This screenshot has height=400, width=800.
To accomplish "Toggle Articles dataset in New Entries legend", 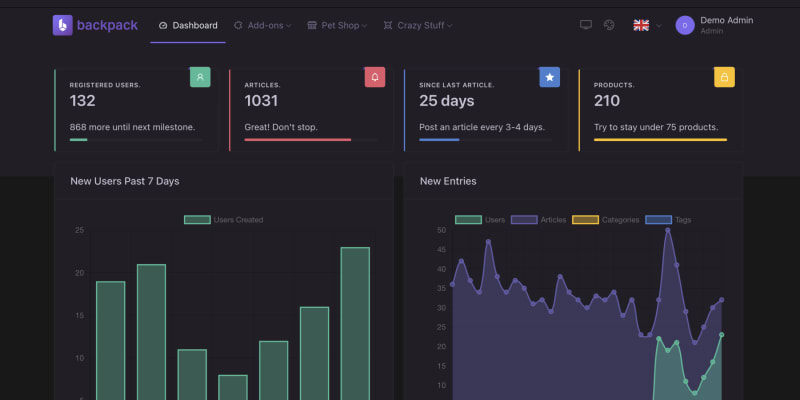I will 539,220.
